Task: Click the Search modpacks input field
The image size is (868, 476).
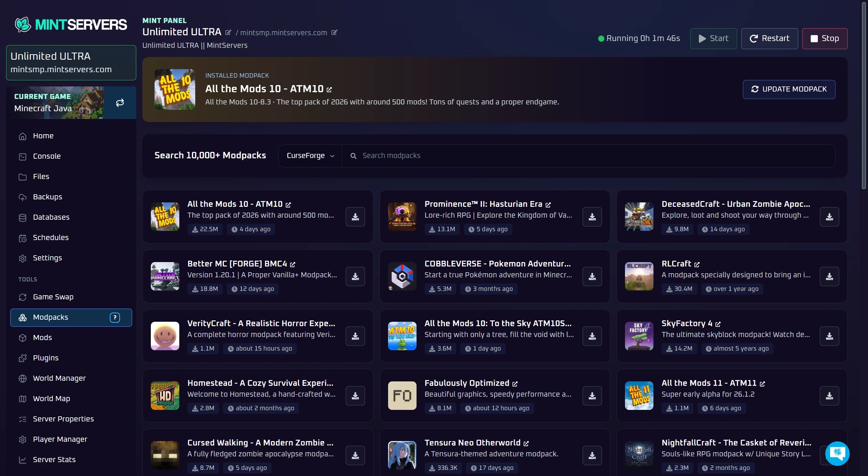Action: [588, 156]
